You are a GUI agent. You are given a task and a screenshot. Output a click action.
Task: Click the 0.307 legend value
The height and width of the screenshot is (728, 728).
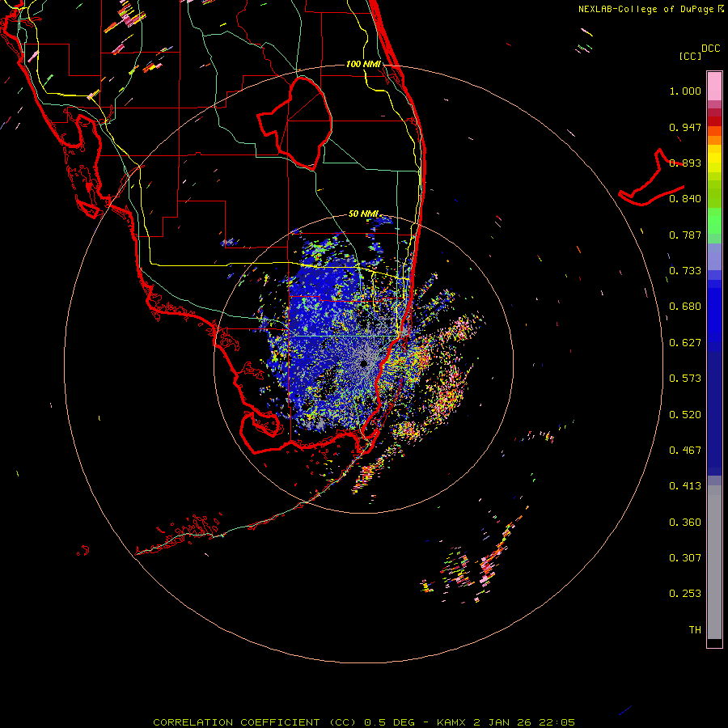pyautogui.click(x=685, y=558)
